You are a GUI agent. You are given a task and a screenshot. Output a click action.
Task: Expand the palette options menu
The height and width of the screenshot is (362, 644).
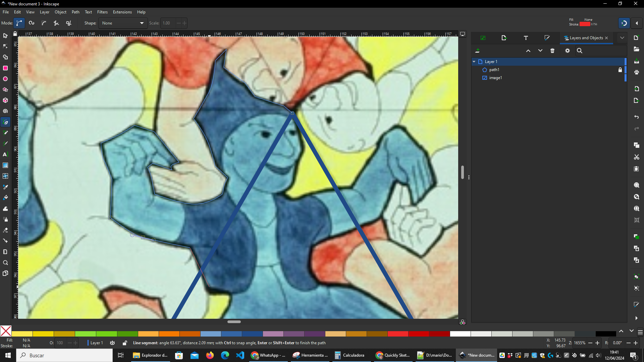click(x=640, y=332)
